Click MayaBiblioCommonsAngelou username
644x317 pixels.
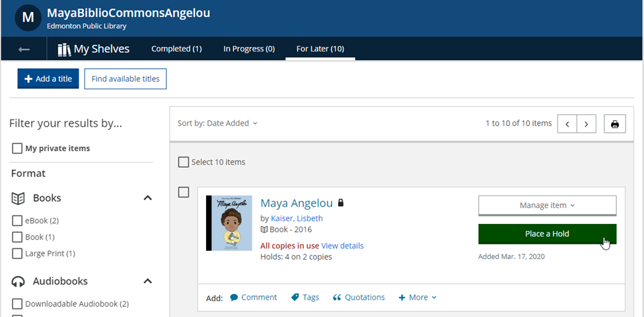pos(129,13)
